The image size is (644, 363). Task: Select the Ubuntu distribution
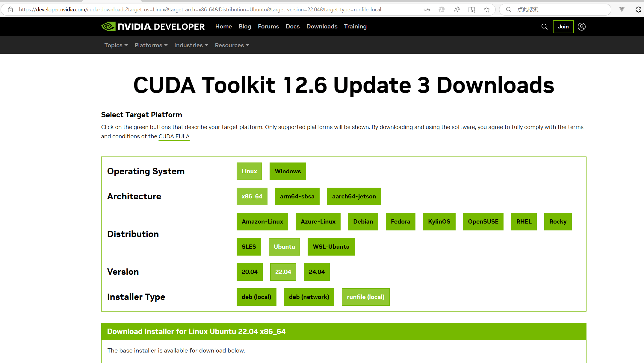point(284,247)
